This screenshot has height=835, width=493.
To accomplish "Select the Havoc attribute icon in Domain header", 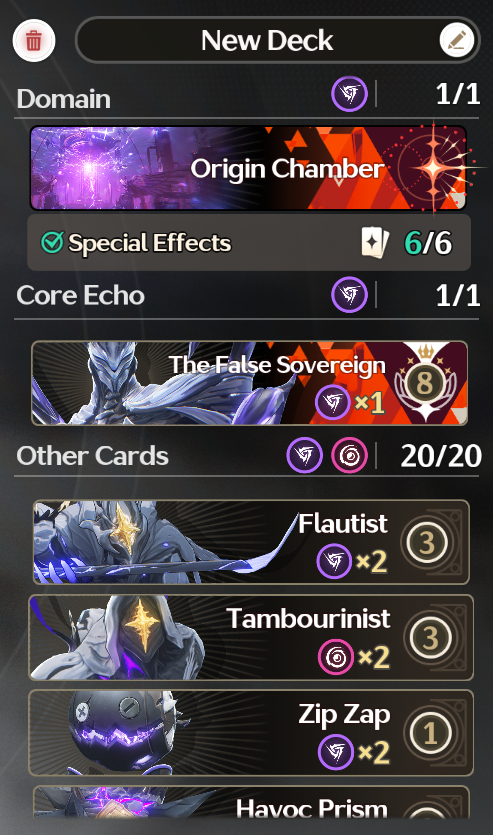I will click(x=349, y=94).
